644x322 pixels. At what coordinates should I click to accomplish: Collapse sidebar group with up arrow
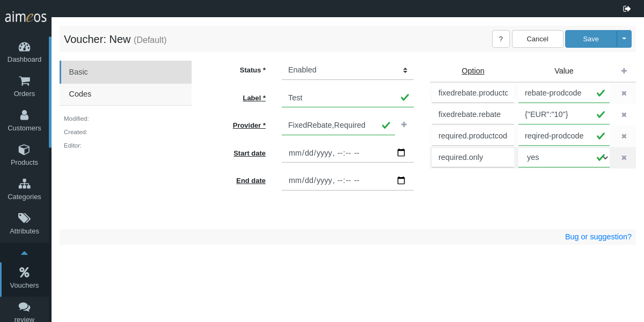click(24, 253)
